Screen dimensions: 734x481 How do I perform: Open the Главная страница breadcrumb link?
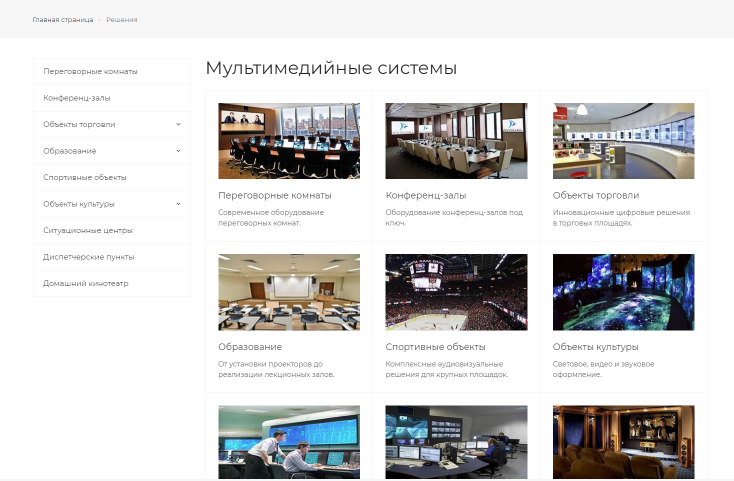[63, 20]
